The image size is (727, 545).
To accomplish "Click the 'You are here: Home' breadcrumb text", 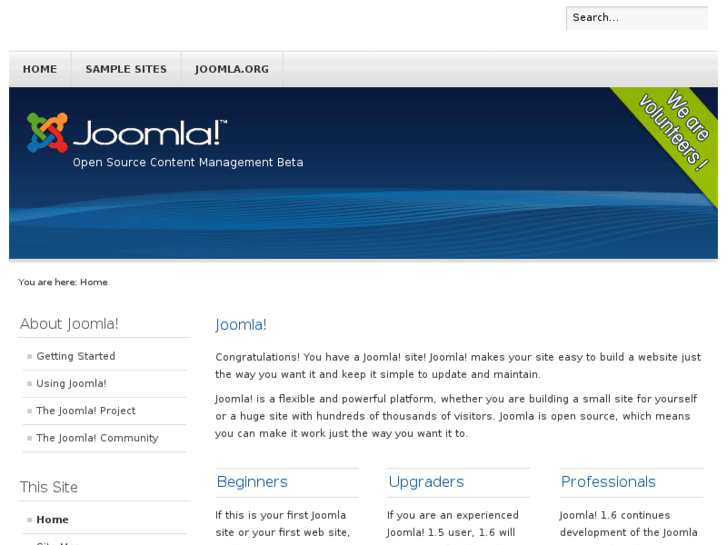I will point(63,282).
